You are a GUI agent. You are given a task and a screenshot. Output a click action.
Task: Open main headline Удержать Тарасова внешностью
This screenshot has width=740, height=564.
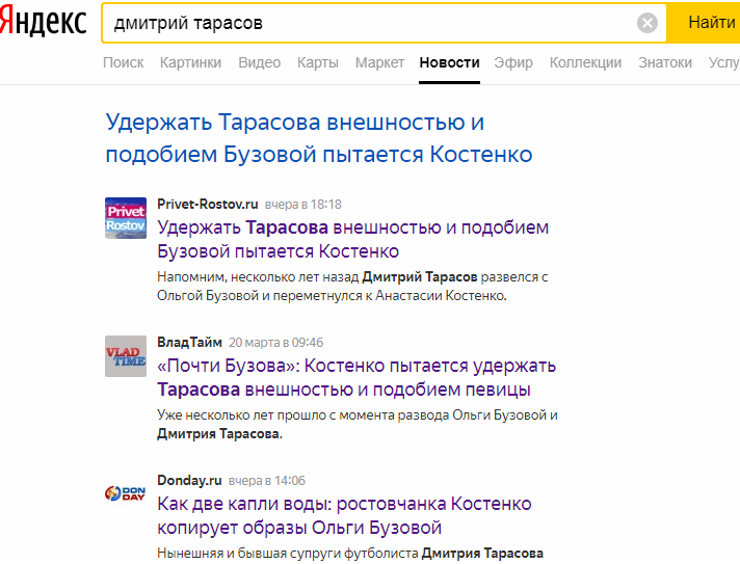319,138
